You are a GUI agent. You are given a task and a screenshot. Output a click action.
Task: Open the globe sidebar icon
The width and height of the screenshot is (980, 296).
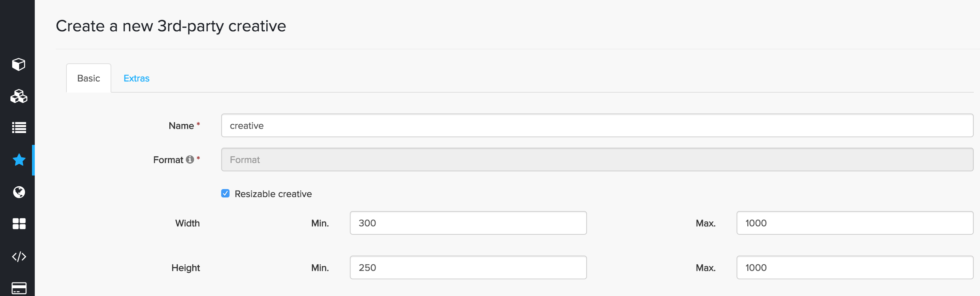19,192
